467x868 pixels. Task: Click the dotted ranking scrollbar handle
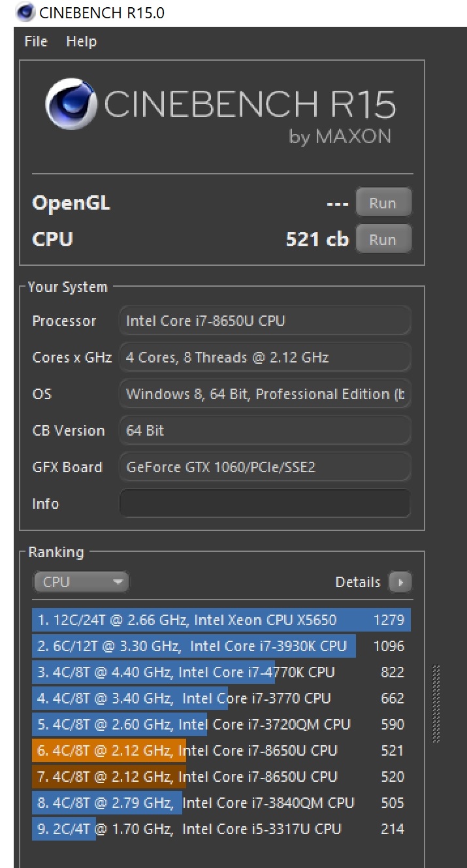[437, 704]
